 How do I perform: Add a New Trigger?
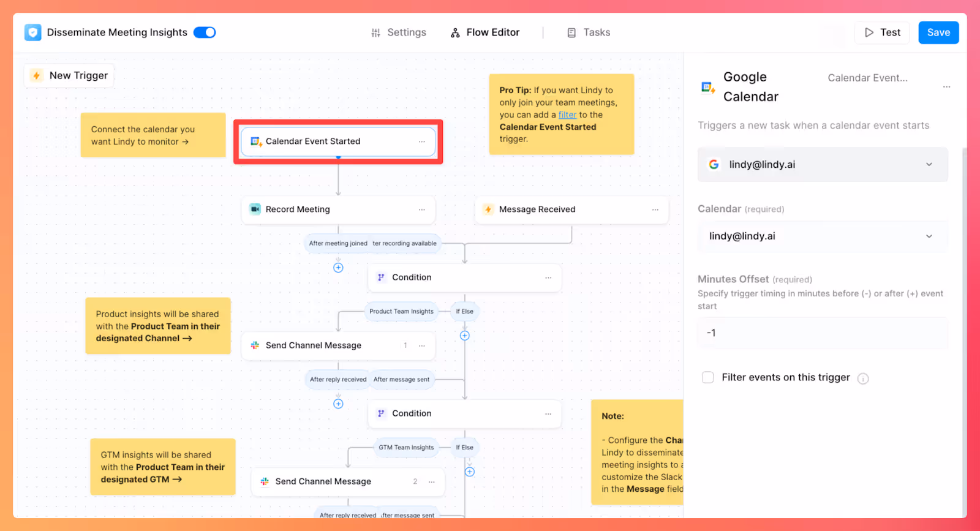[69, 75]
